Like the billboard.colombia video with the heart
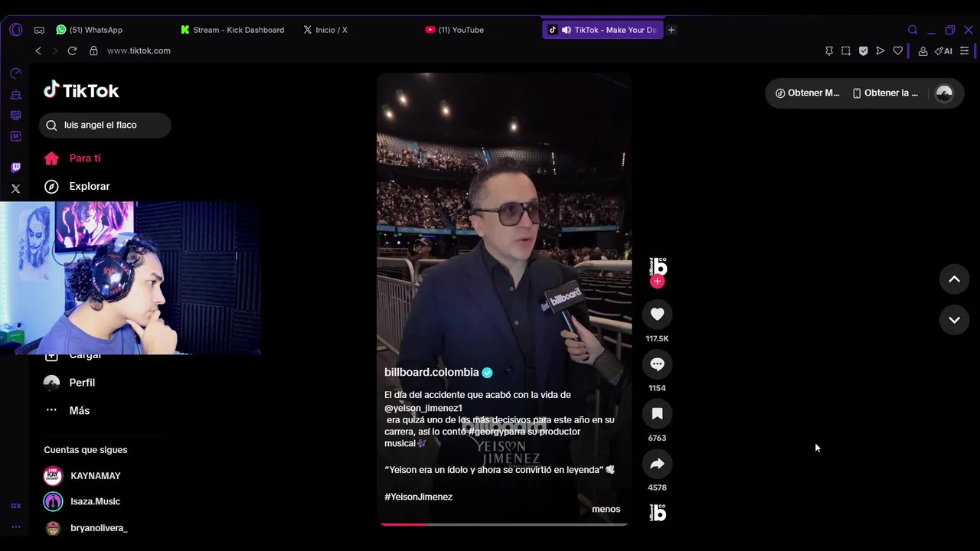980x551 pixels. point(657,314)
